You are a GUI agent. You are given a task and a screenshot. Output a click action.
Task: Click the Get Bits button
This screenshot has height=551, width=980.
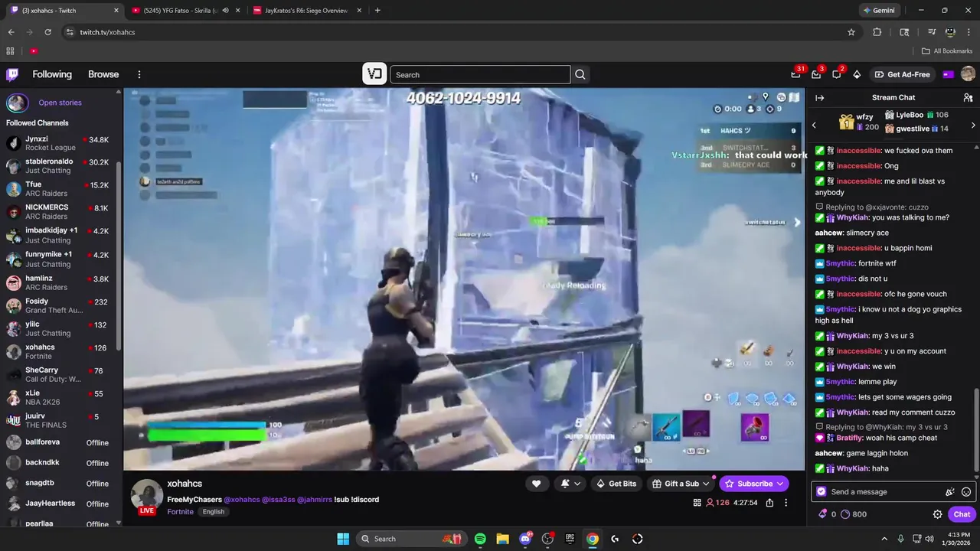tap(616, 484)
